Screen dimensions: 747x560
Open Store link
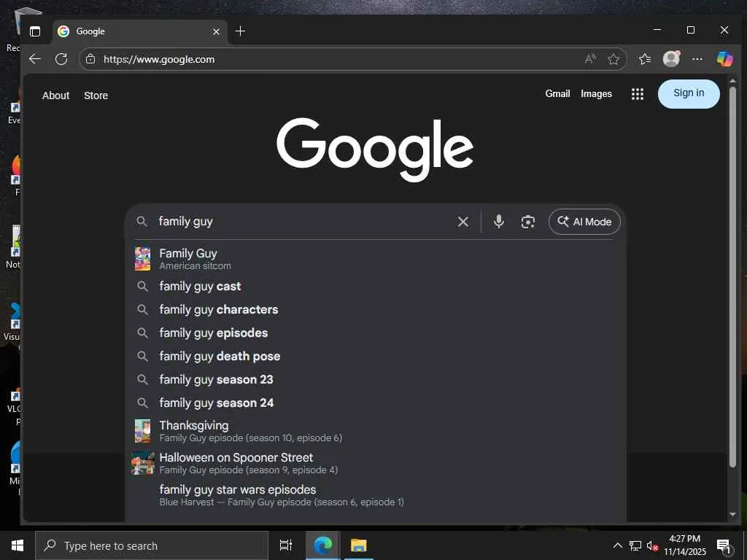pos(96,96)
